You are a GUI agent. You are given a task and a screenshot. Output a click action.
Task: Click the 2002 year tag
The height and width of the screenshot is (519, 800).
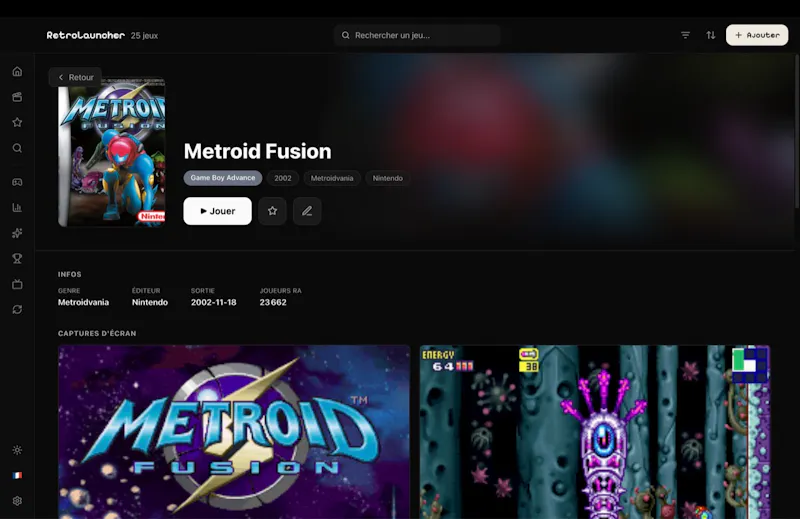coord(283,178)
